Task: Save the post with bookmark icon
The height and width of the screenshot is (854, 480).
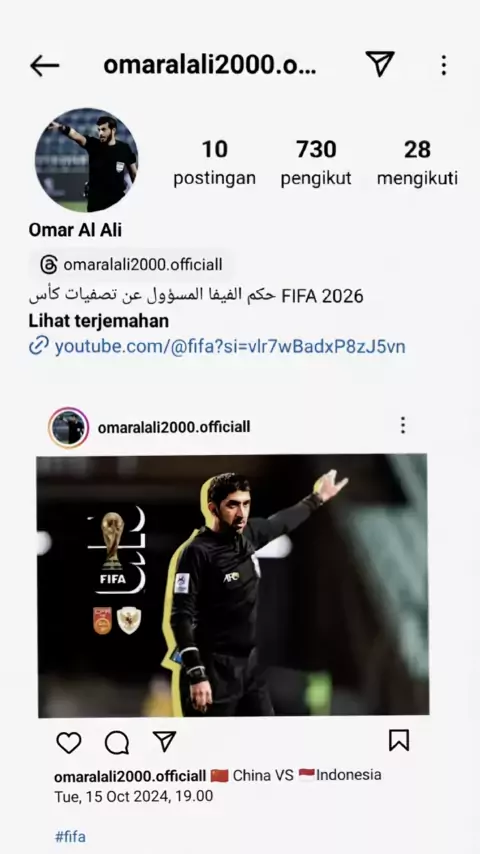Action: click(399, 741)
